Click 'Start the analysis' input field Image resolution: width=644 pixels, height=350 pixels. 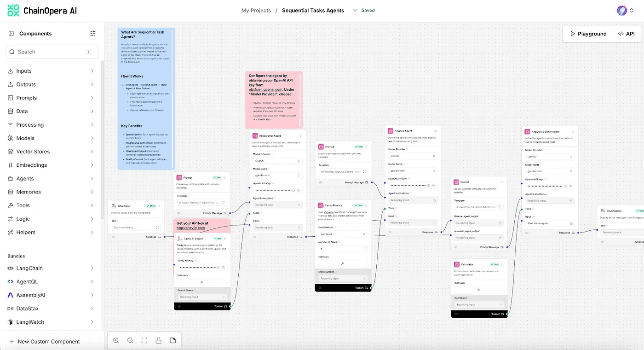coord(549,223)
